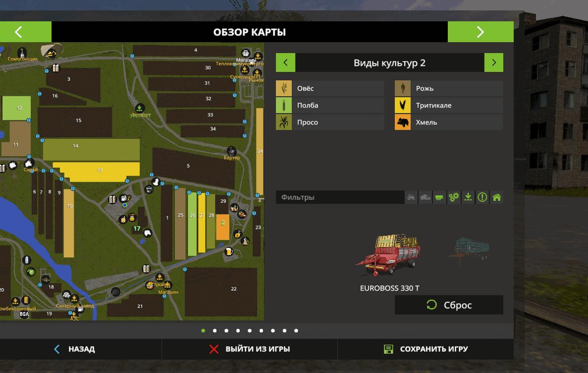
Task: Toggle the combine harvester filter icon
Action: [425, 197]
